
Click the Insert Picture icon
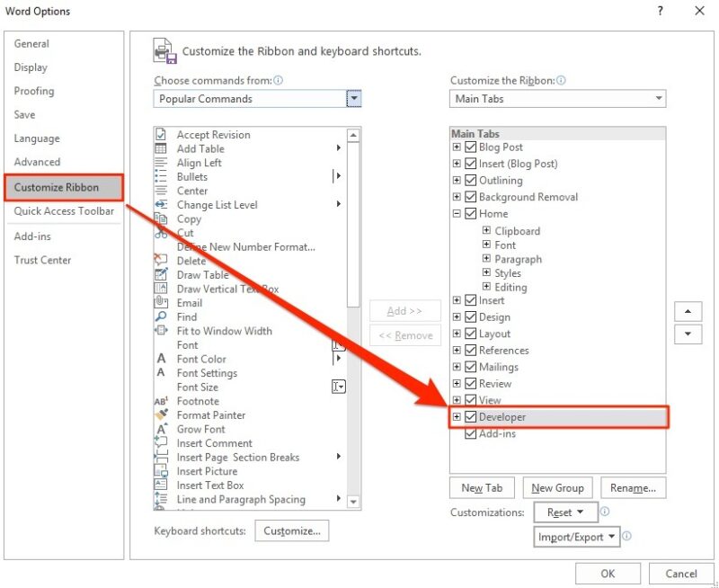[x=161, y=471]
